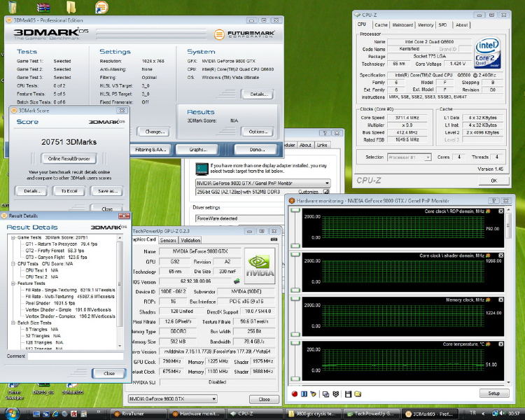Click the TR language indicator in system tray

pos(472,413)
